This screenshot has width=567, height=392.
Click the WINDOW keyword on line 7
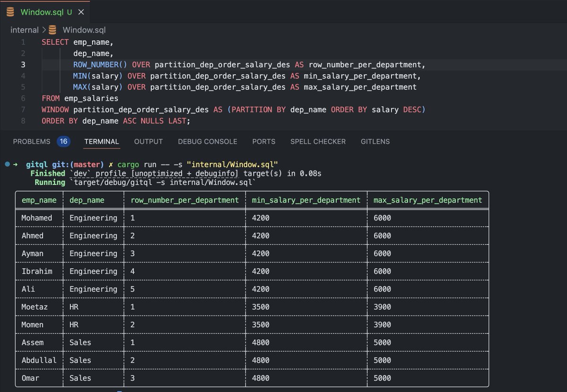click(55, 110)
